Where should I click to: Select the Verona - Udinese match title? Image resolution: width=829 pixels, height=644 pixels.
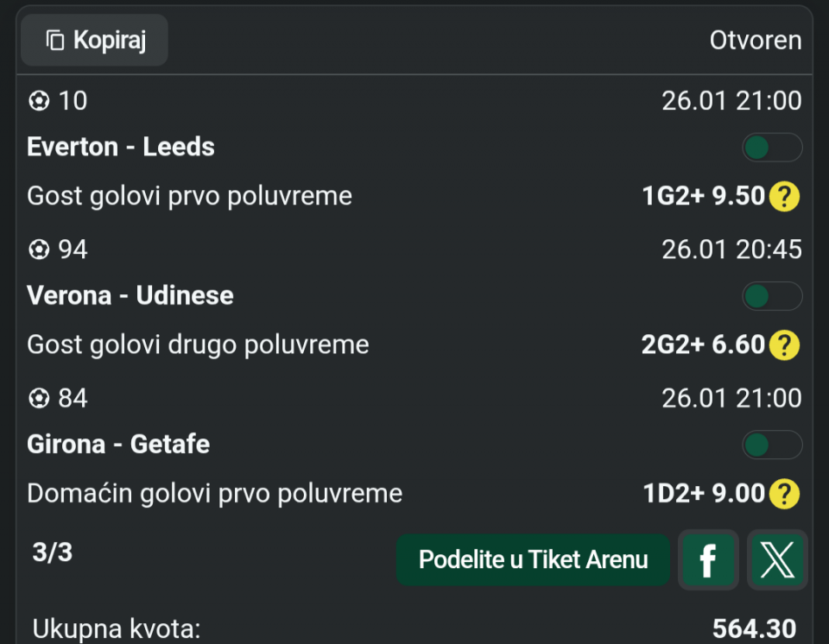pyautogui.click(x=130, y=295)
